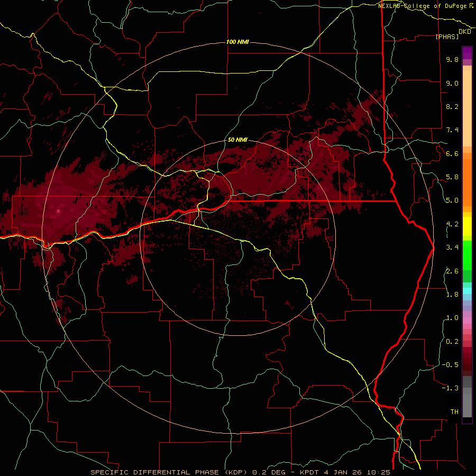The height and width of the screenshot is (476, 476).
Task: Pick the light peach color bar segment
Action: pos(467,108)
